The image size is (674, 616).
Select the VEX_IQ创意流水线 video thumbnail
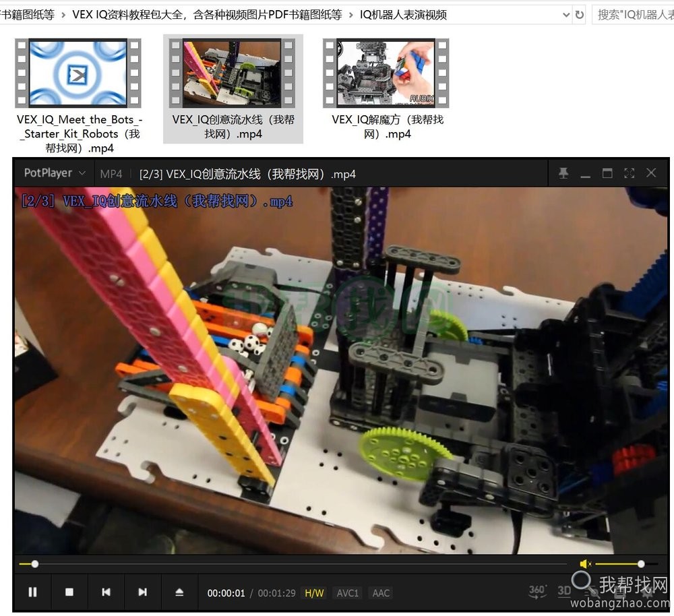[x=232, y=73]
